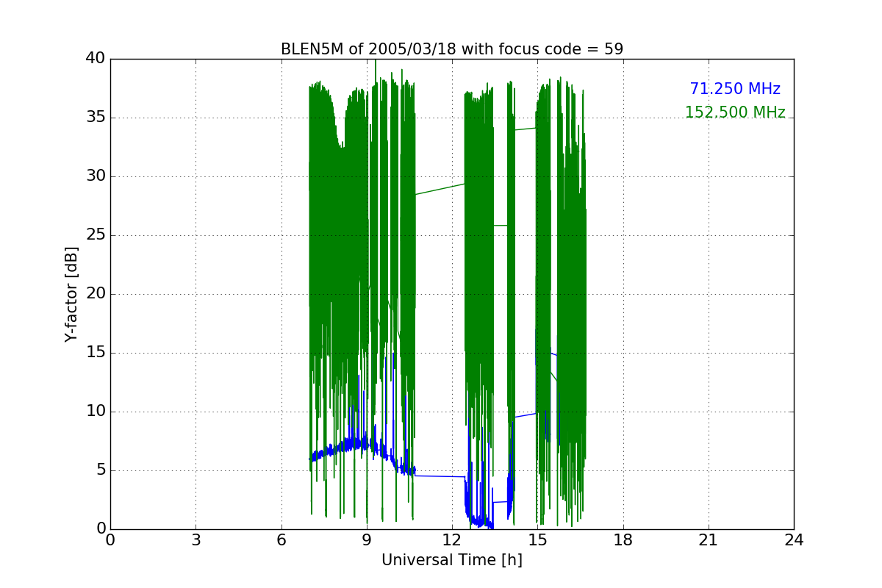Click the y-axis tick label 35
The image size is (882, 588).
(x=95, y=118)
